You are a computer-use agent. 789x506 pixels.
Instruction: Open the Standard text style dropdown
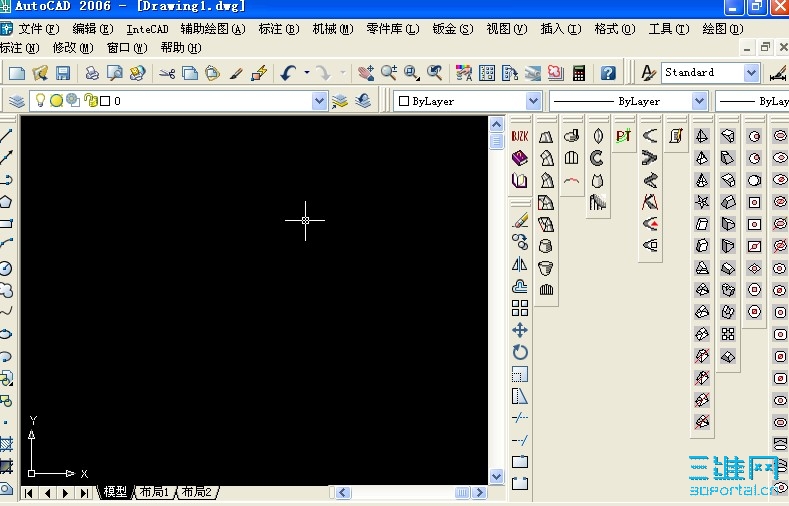751,72
